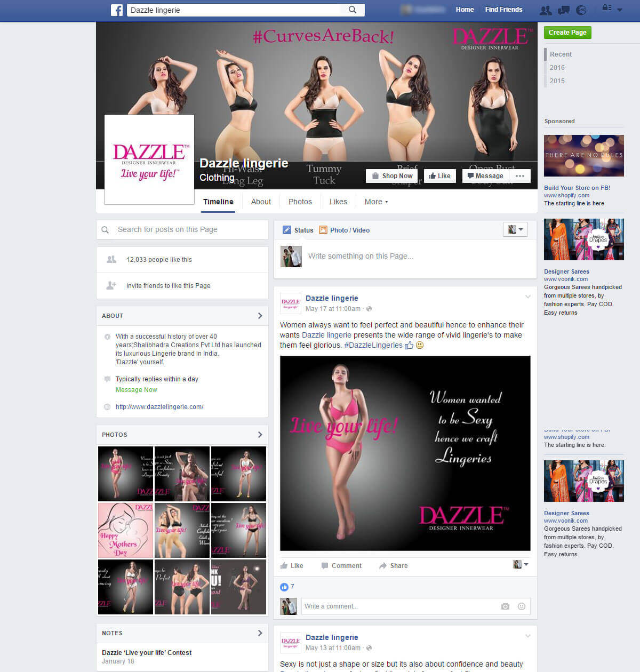Click May 13 at 11:00am timestamp
Screen dimensions: 640x672
tap(333, 648)
